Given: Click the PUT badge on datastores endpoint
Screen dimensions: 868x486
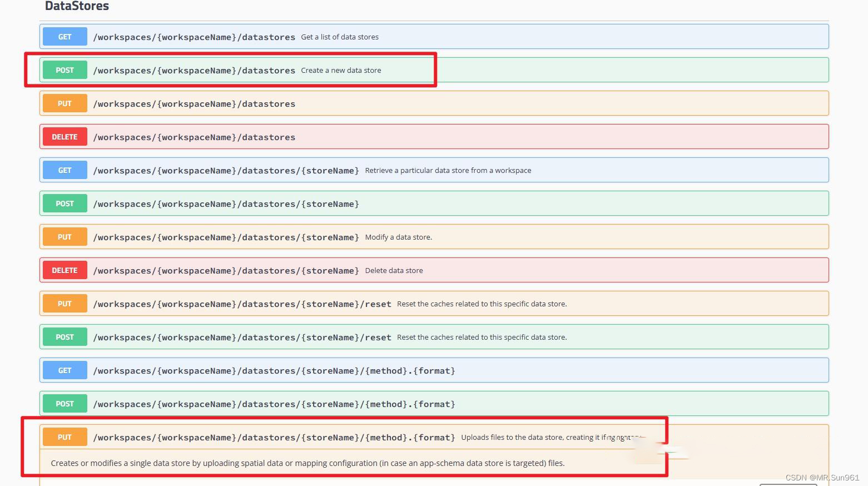Looking at the screenshot, I should point(65,103).
